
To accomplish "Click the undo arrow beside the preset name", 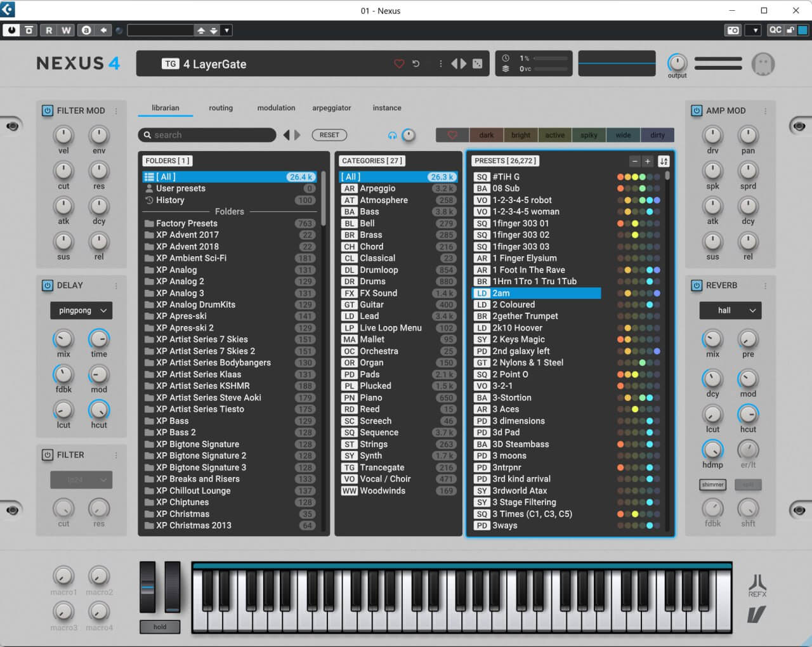I will pos(416,64).
